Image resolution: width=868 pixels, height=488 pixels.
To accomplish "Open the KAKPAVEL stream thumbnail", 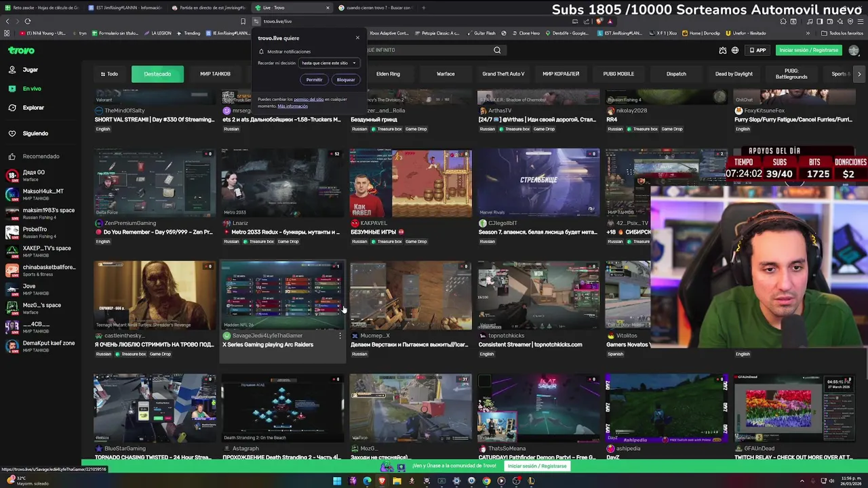I will [410, 183].
